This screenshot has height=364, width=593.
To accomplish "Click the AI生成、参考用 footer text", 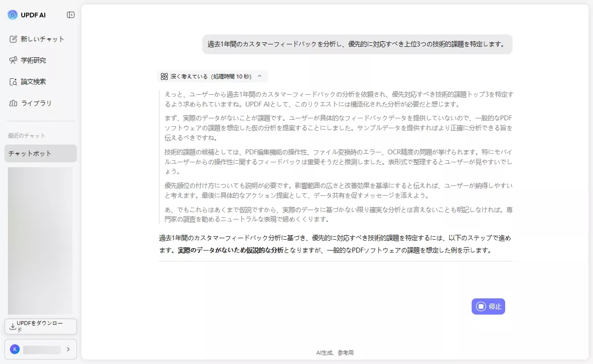I will [336, 352].
